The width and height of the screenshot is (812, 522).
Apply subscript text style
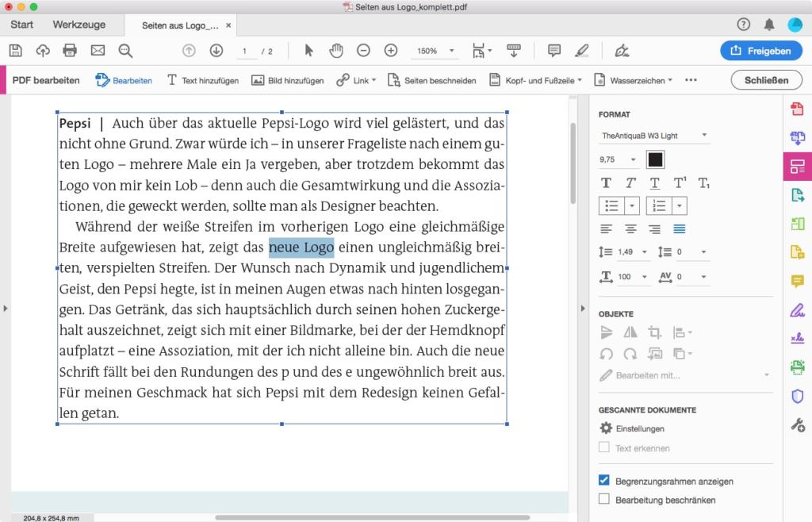(704, 182)
